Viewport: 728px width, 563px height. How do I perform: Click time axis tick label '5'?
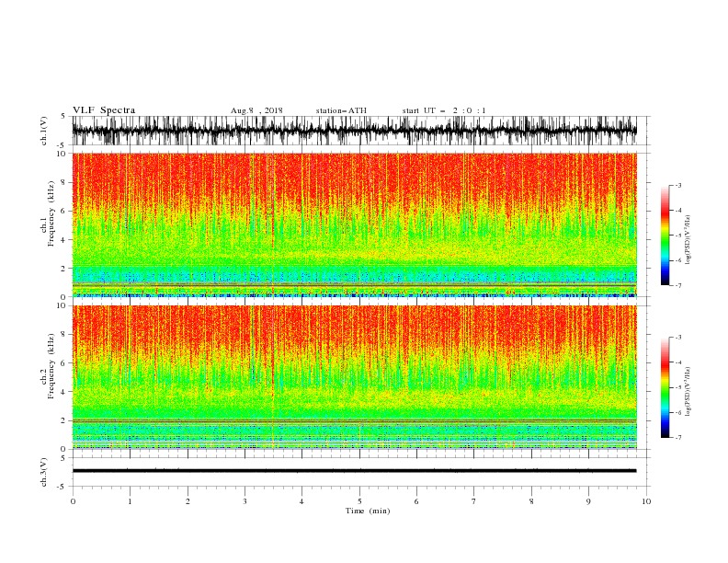pos(359,501)
